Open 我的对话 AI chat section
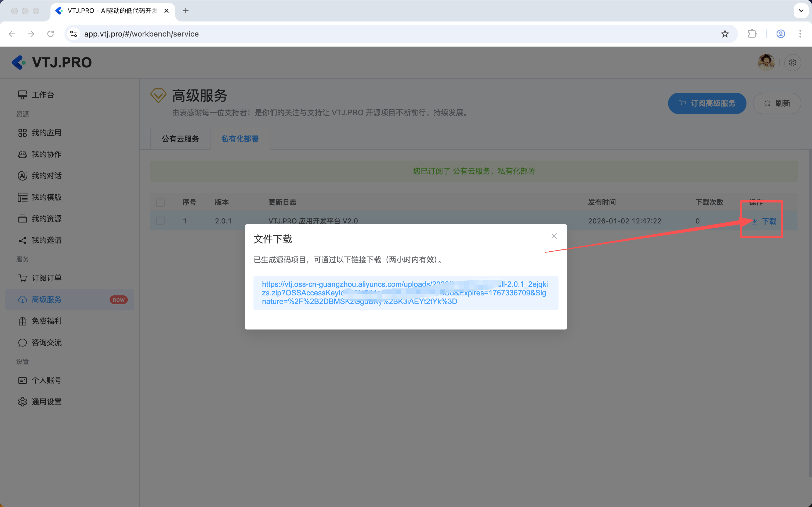The width and height of the screenshot is (812, 507). (x=46, y=176)
